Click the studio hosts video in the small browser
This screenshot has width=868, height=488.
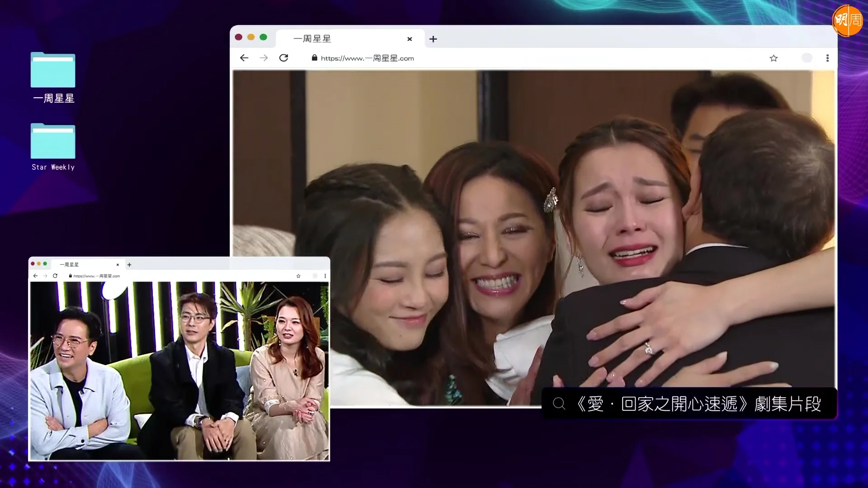pos(179,371)
